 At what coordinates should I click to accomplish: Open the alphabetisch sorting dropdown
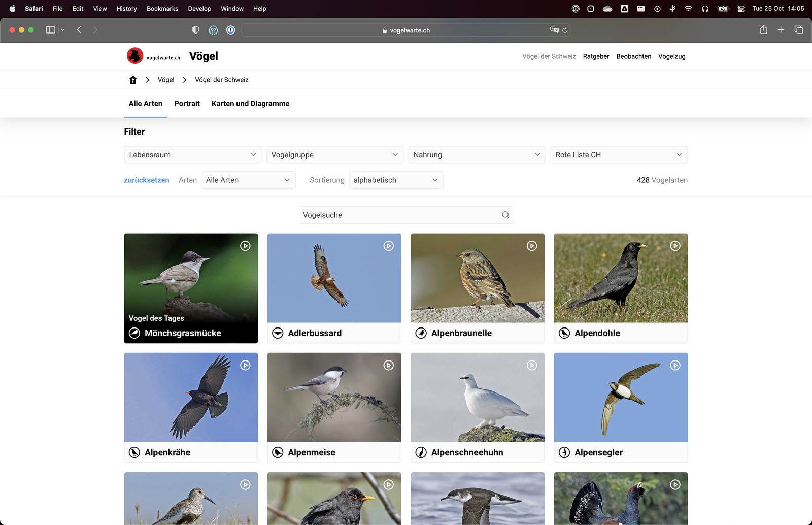[396, 180]
